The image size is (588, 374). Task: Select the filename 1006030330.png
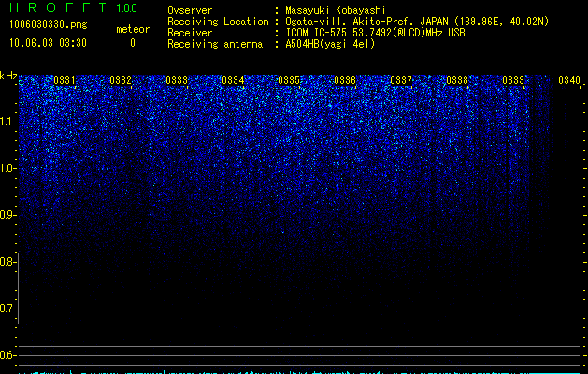pos(48,24)
